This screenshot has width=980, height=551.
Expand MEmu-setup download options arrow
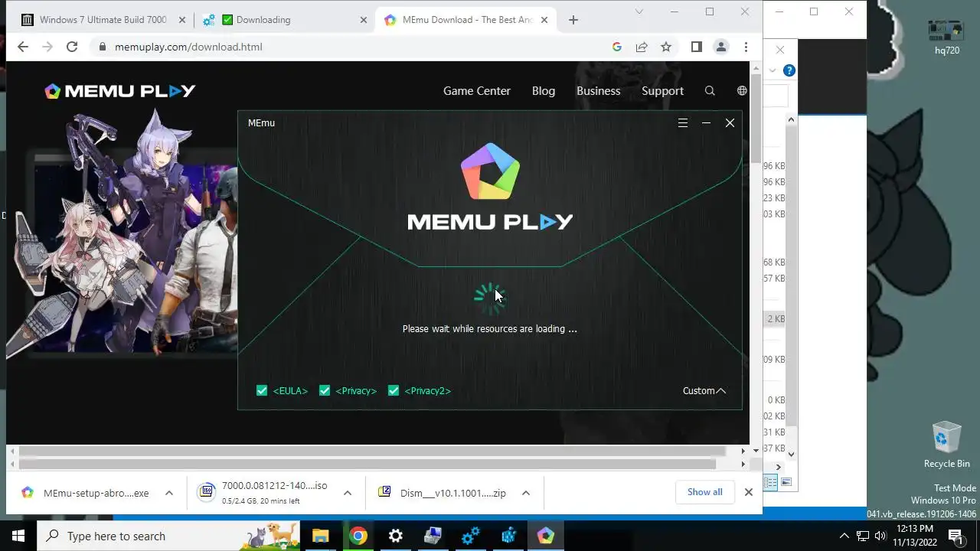point(169,493)
